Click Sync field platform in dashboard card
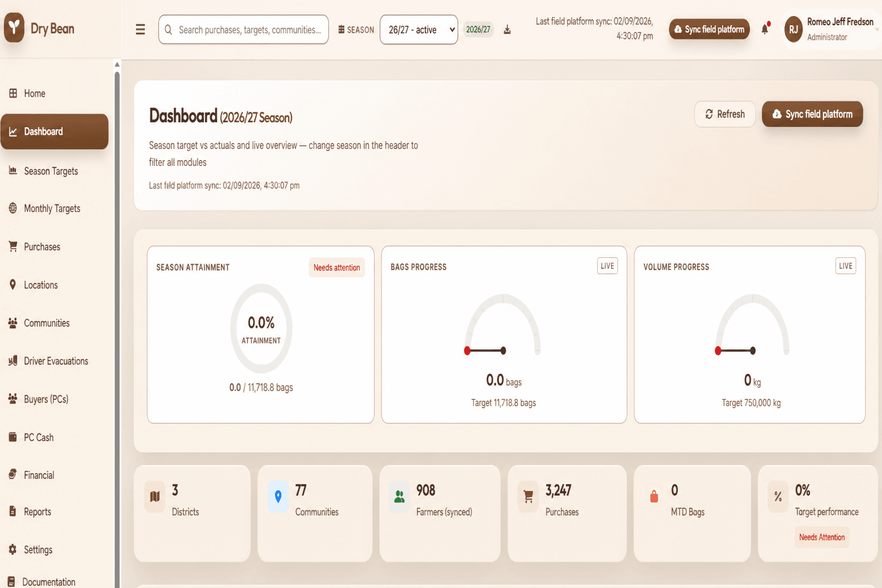The width and height of the screenshot is (882, 588). [x=812, y=114]
